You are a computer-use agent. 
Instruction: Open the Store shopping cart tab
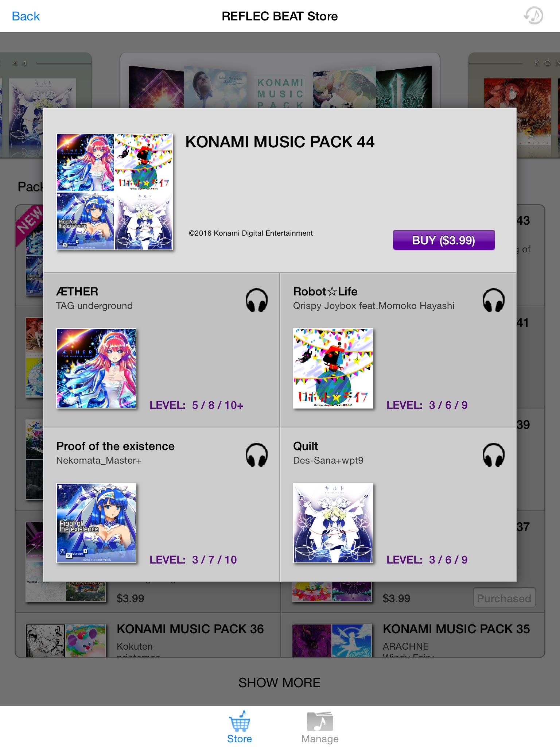coord(240,727)
